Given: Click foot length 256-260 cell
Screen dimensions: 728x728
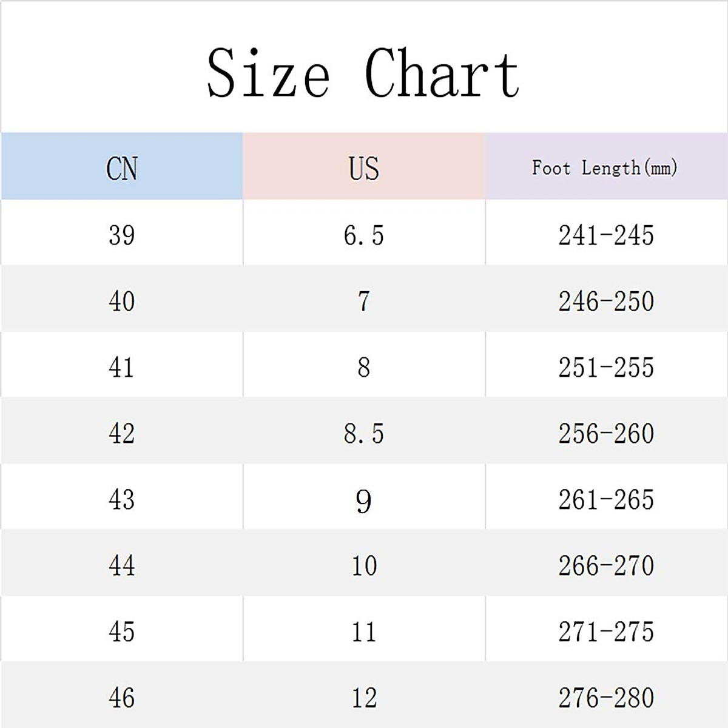Looking at the screenshot, I should 606,433.
